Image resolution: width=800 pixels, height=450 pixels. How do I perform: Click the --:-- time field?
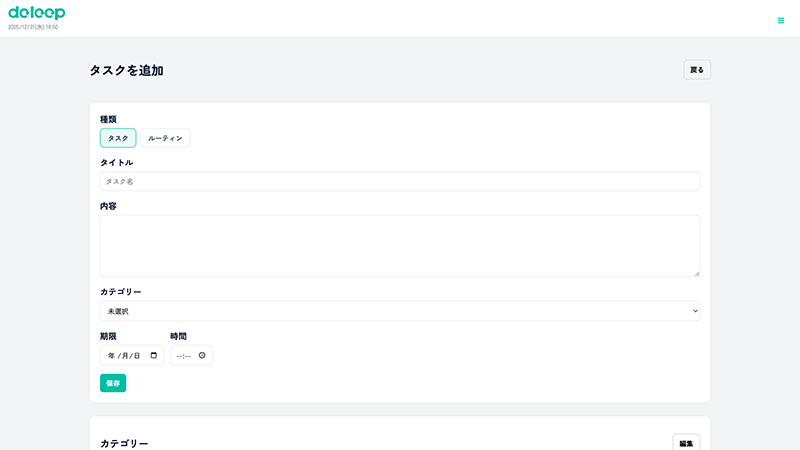pyautogui.click(x=184, y=355)
